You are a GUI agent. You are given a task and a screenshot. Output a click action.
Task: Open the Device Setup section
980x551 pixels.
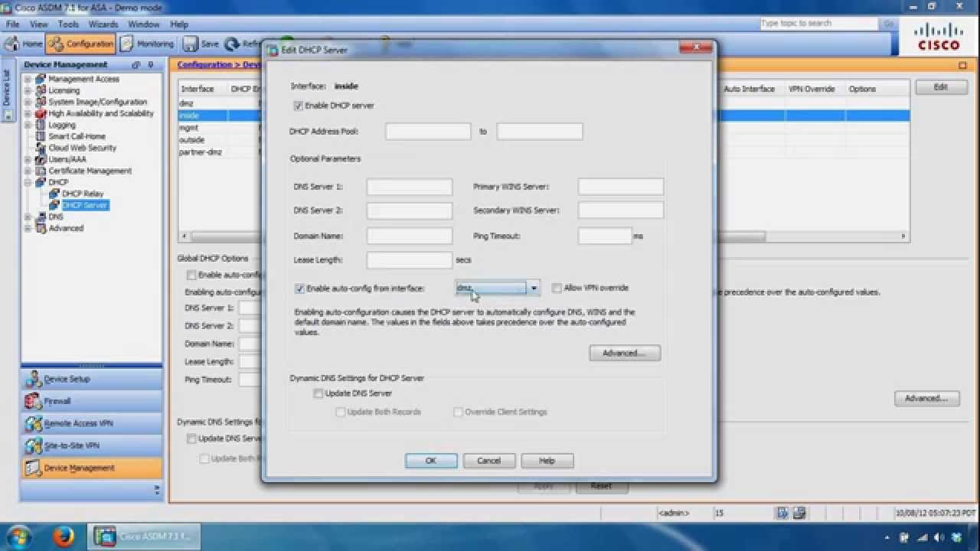(92, 379)
